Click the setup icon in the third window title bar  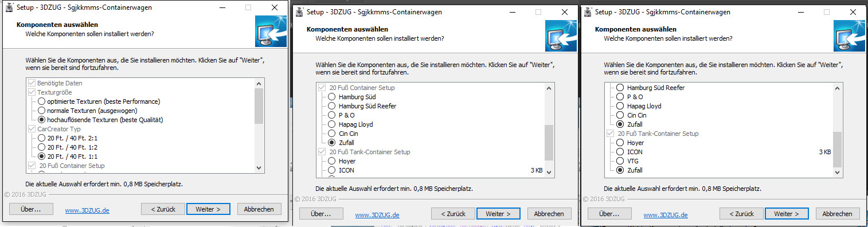point(588,11)
